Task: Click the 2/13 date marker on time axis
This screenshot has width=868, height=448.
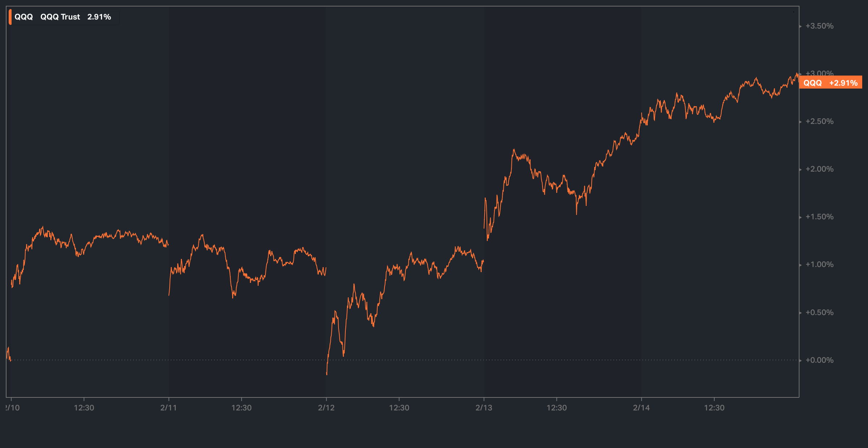Action: (484, 408)
